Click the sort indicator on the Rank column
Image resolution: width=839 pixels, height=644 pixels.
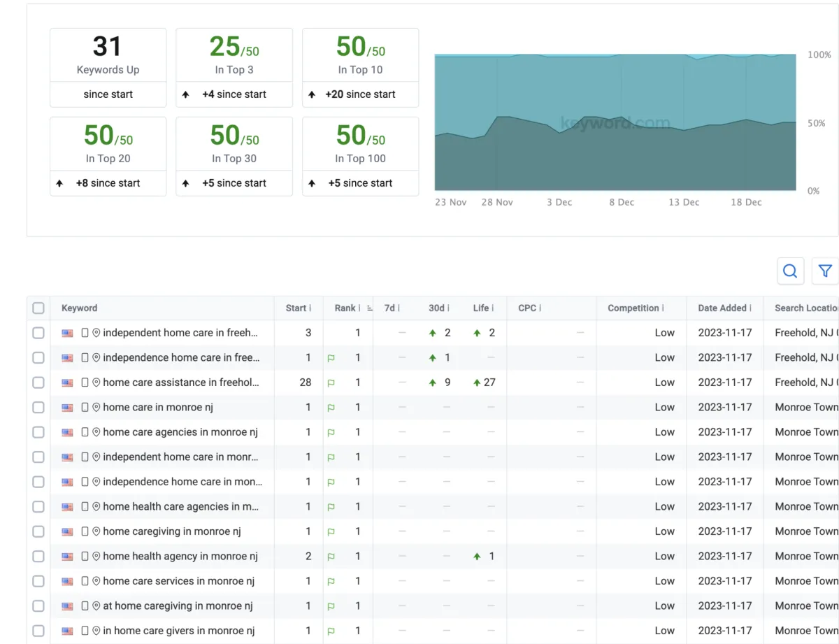[369, 308]
